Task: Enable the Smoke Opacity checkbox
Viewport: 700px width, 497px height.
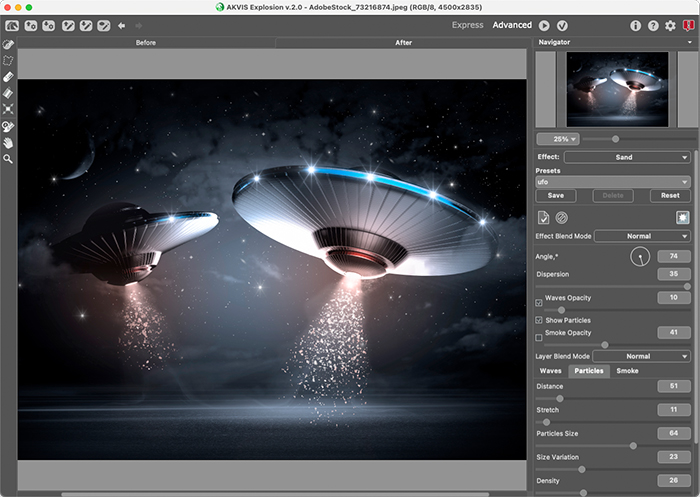Action: 539,337
